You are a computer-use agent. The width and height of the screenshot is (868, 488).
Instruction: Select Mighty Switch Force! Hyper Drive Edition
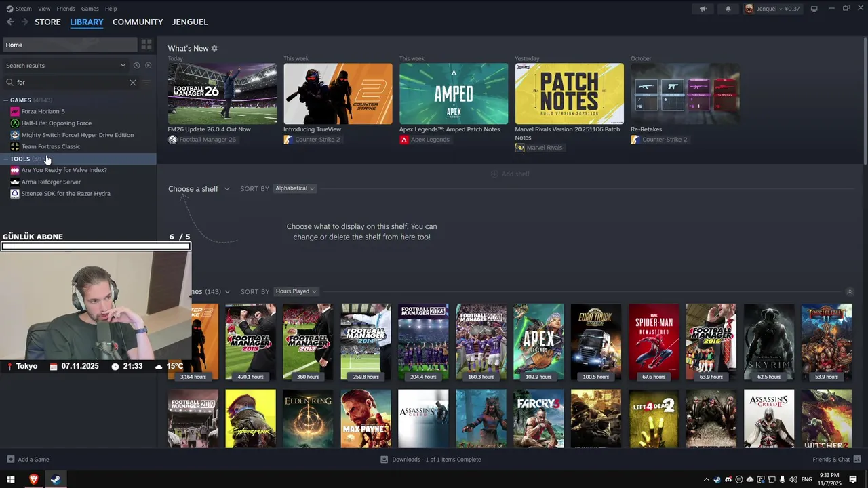pos(79,135)
